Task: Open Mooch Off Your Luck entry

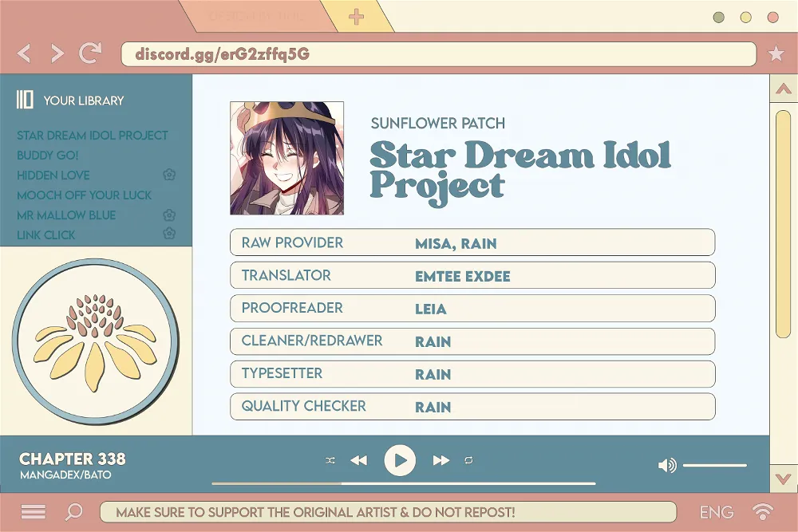Action: point(84,195)
